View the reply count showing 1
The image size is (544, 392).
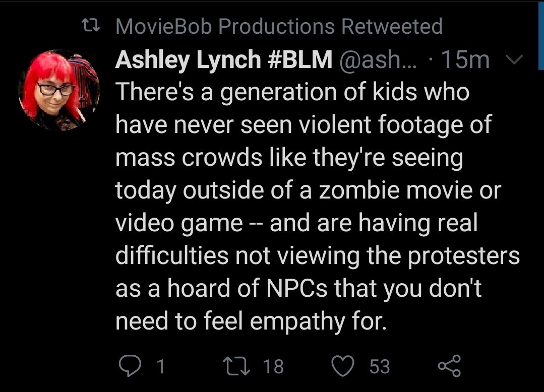pyautogui.click(x=160, y=366)
